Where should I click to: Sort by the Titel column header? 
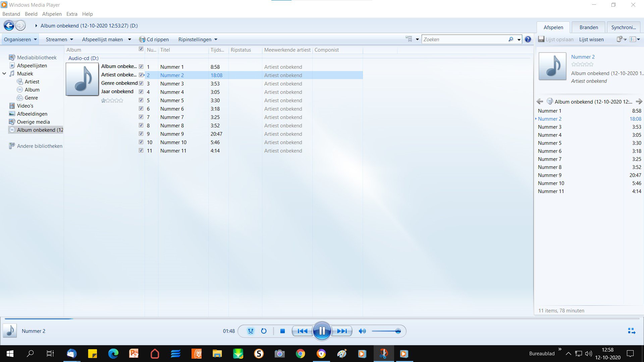point(183,50)
